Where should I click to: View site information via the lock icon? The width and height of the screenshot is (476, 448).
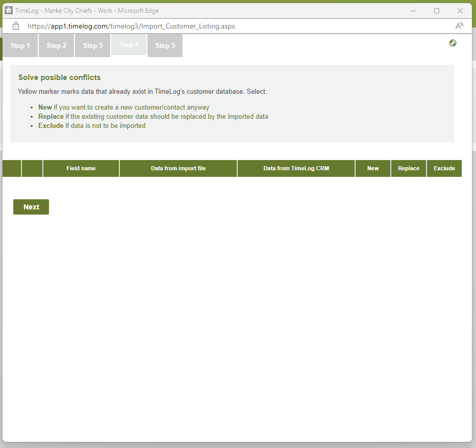pos(16,26)
